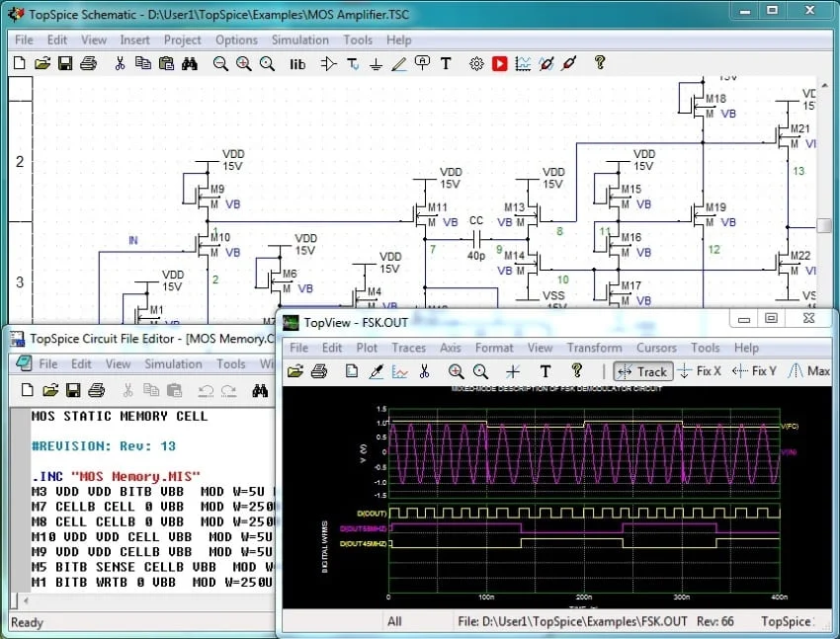
Task: Open the Simulation menu in schematic window
Action: pos(299,40)
